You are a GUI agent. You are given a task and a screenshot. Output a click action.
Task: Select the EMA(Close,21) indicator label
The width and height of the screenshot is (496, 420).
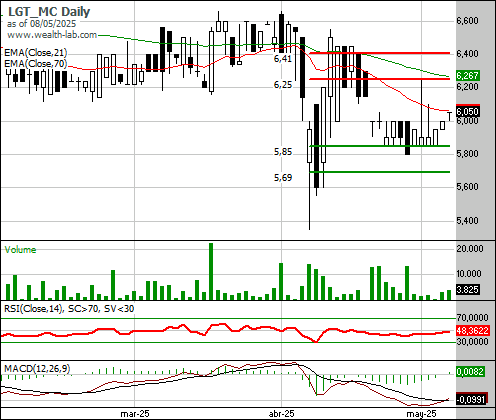pyautogui.click(x=36, y=53)
